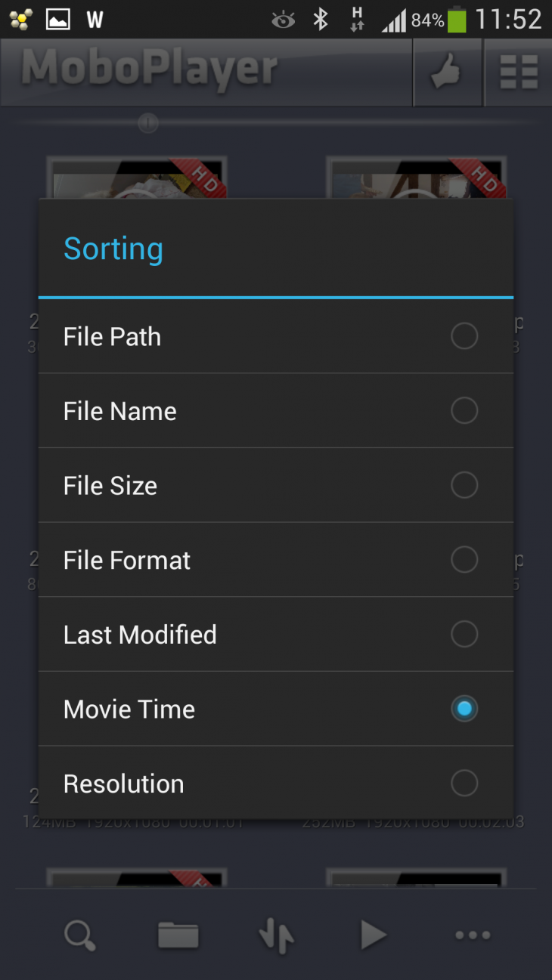Tap the clock in the status bar
Screen dimensions: 552x980
(518, 18)
